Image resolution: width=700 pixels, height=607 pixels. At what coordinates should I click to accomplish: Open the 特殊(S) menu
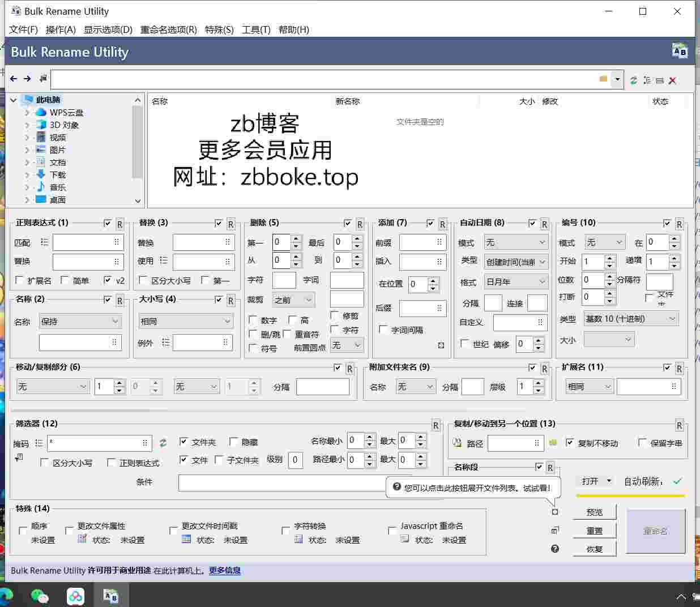tap(219, 29)
